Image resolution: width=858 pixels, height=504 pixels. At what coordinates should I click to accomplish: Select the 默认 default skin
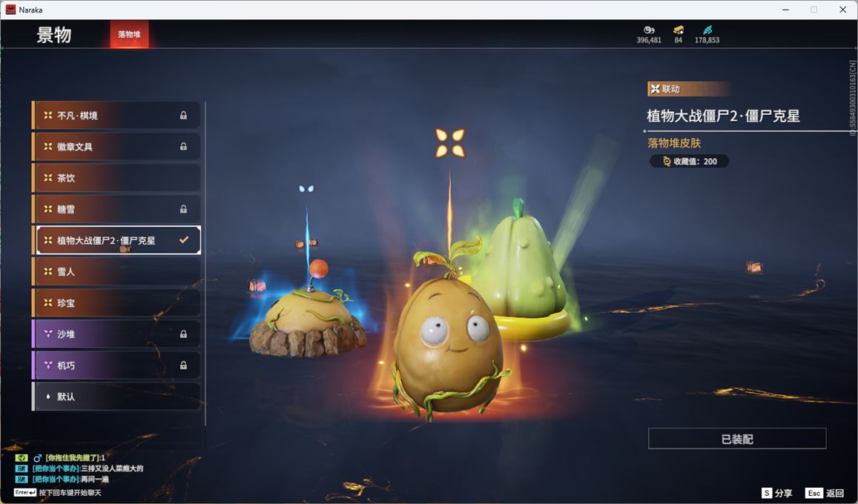tap(116, 397)
